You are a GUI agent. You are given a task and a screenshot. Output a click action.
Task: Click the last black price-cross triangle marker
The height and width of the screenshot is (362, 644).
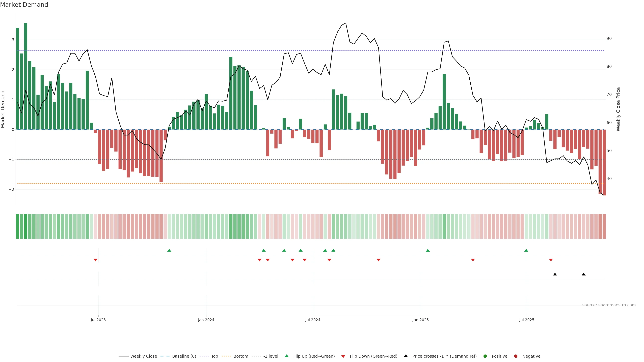click(584, 274)
